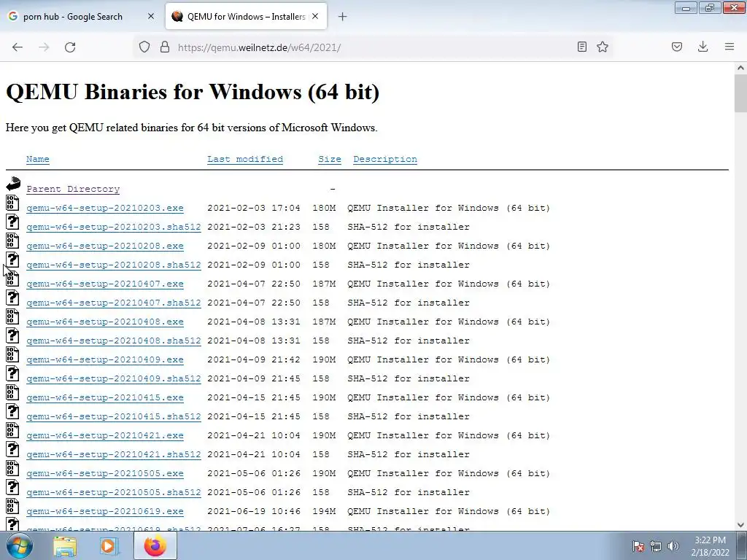Launch Windows Media Player from taskbar
The width and height of the screenshot is (747, 560).
point(109,546)
